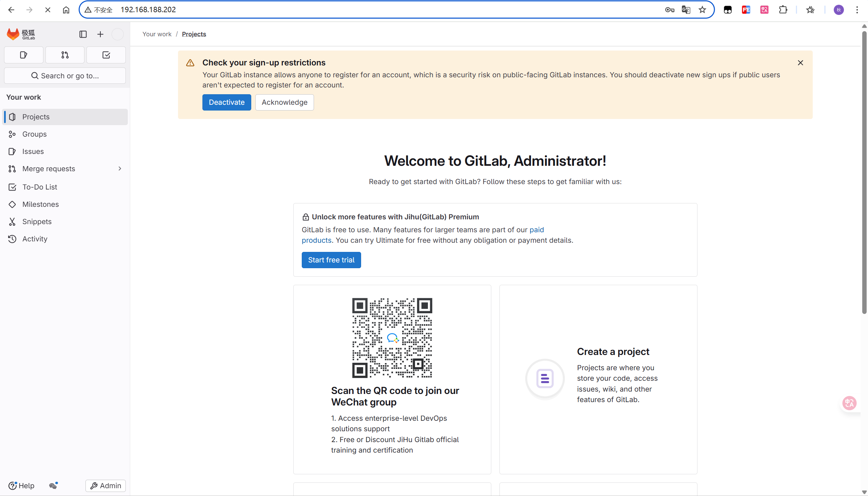Open the Activity sidebar item

[35, 239]
